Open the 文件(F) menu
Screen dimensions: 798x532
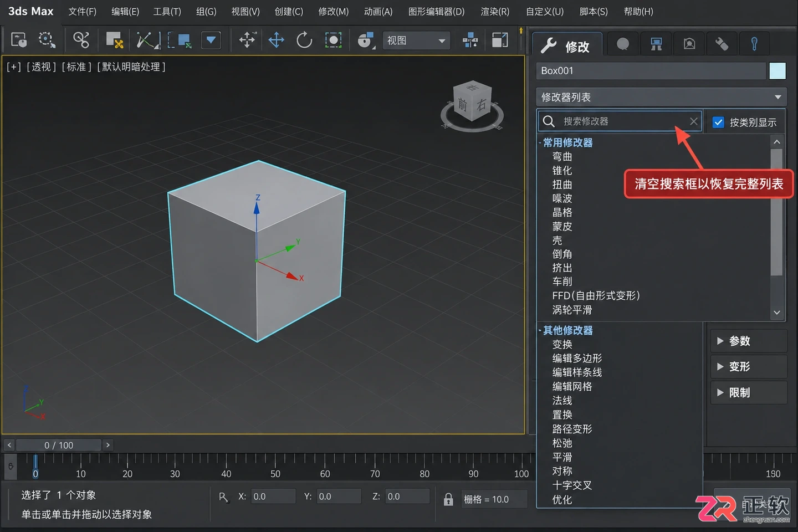pyautogui.click(x=82, y=12)
